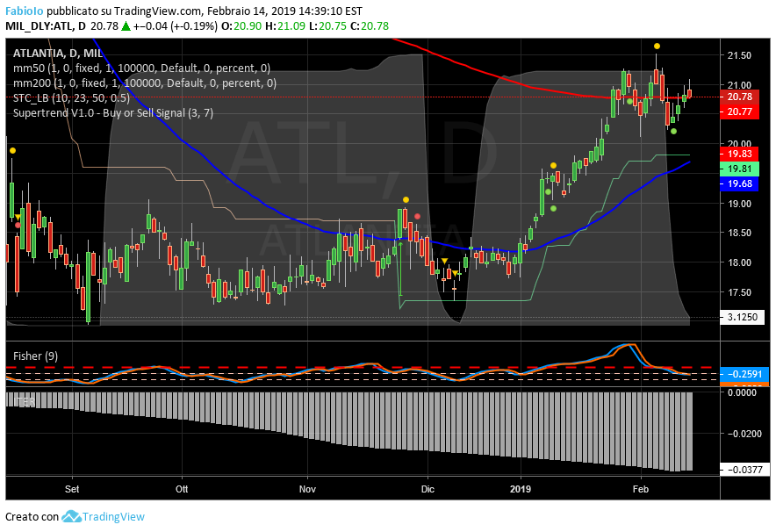Click the green 19.81 price label
This screenshot has width=776, height=532.
[x=739, y=169]
